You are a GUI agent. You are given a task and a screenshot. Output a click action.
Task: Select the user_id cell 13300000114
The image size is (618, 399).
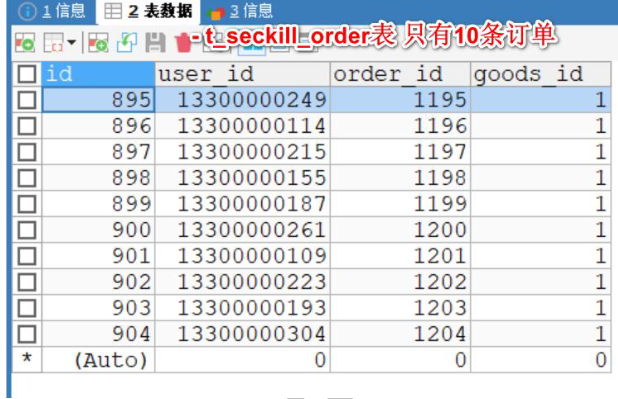pyautogui.click(x=242, y=126)
